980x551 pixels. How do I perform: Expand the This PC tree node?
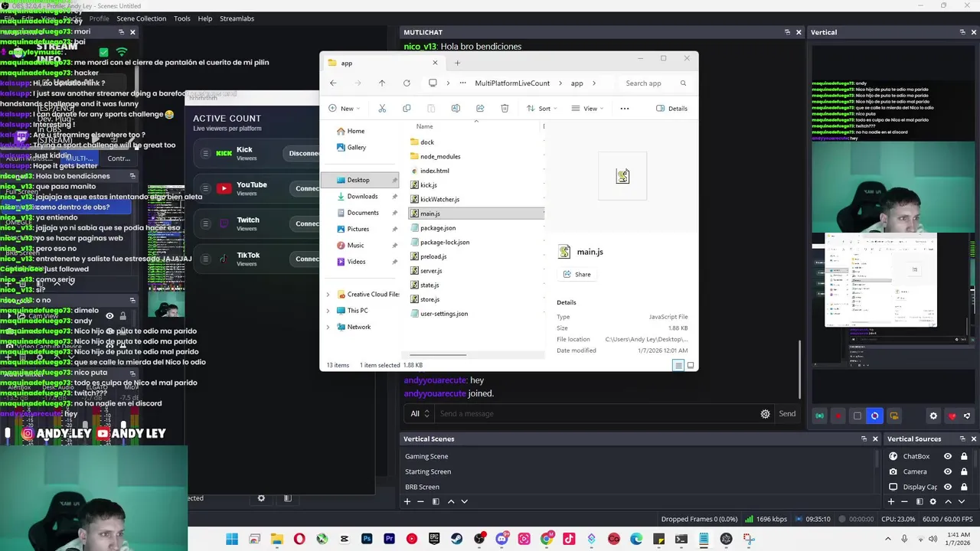click(328, 311)
